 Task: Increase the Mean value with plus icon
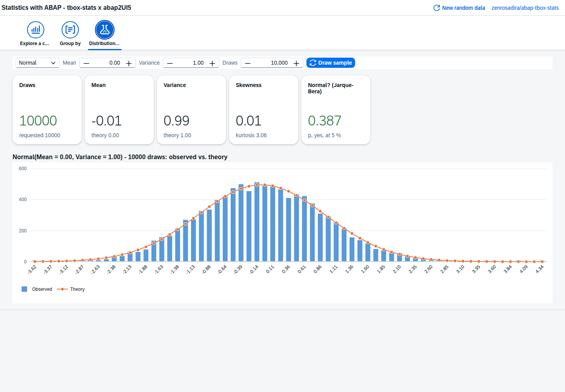coord(129,63)
